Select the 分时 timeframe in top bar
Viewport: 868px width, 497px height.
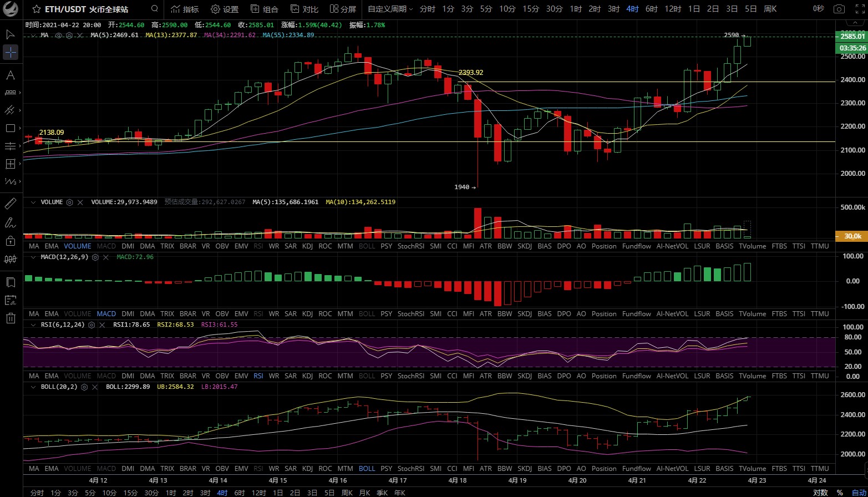click(427, 9)
